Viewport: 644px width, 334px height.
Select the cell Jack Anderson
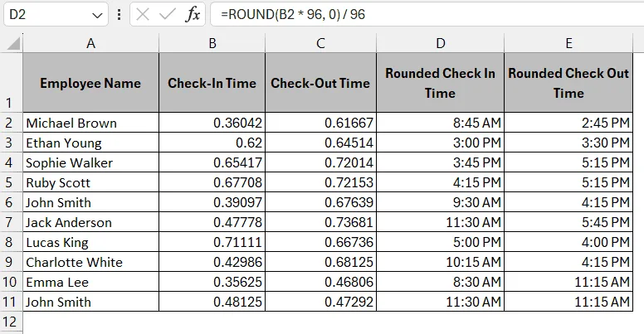pos(90,222)
